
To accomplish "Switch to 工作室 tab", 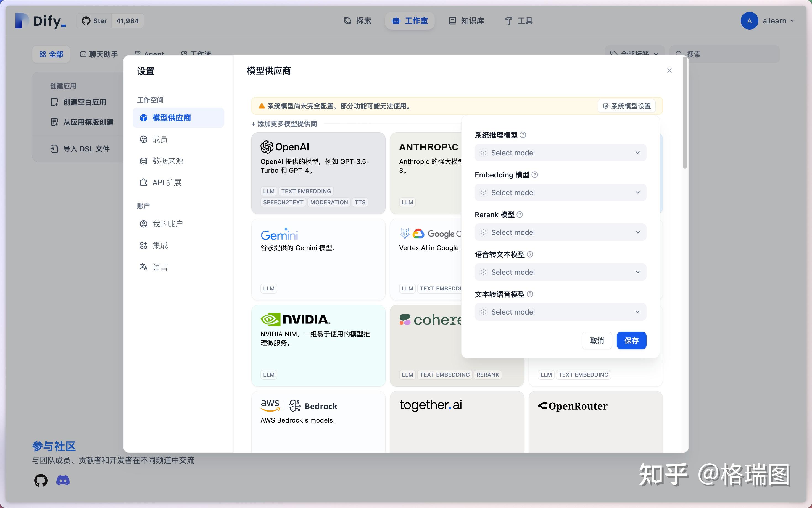I will 410,21.
